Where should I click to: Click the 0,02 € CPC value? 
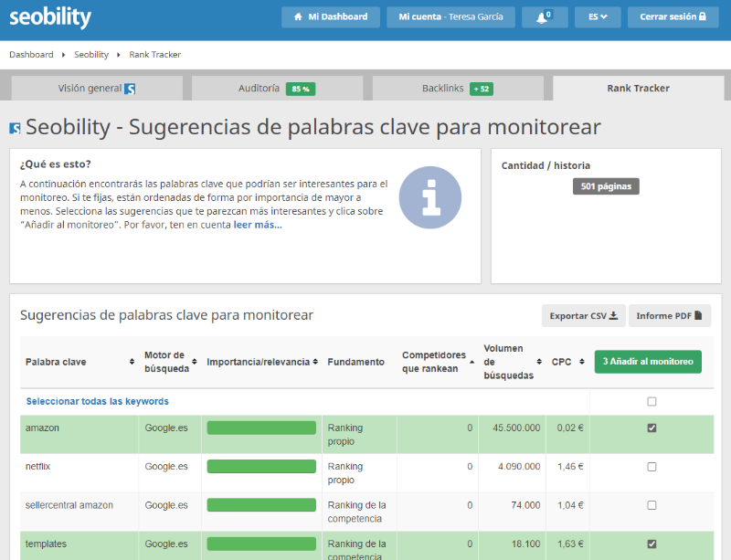tap(570, 428)
